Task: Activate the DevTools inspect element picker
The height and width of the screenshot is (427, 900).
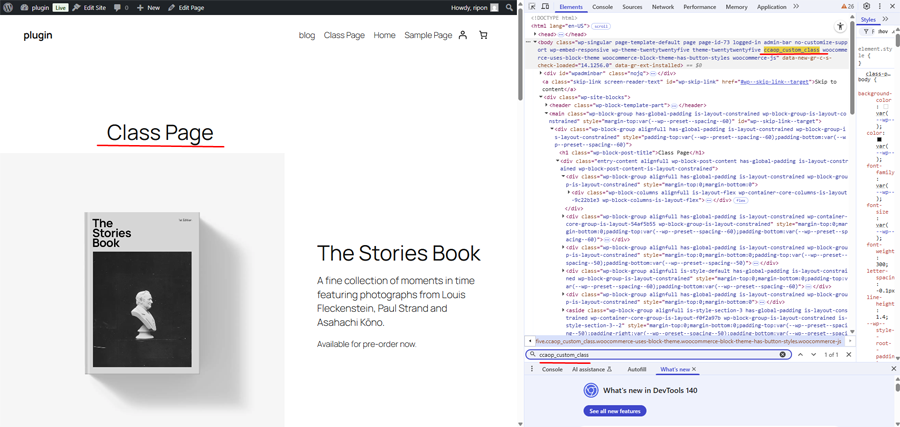Action: 532,6
